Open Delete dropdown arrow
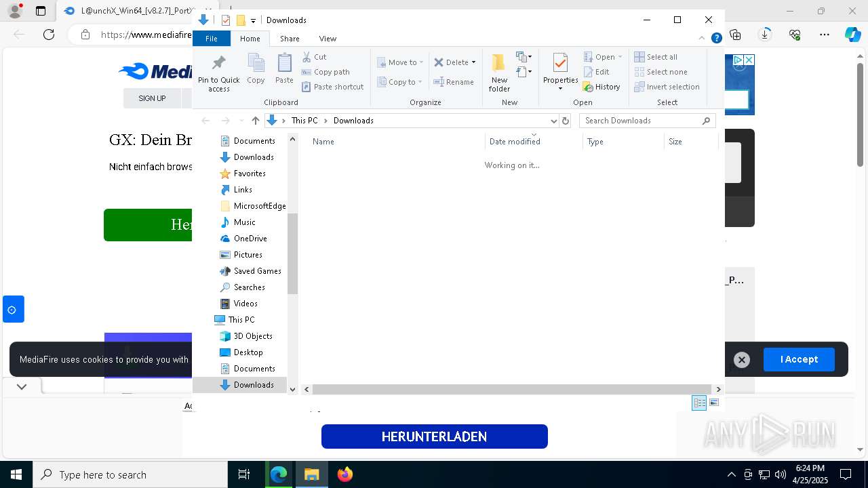The height and width of the screenshot is (488, 868). pyautogui.click(x=473, y=62)
